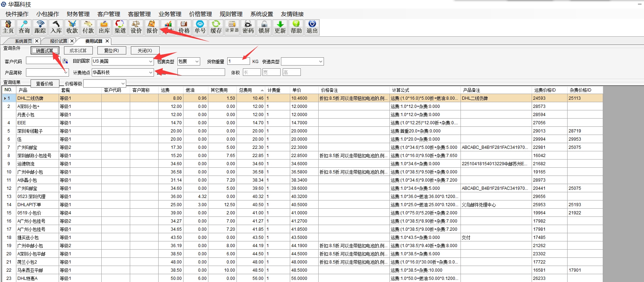Click the 更新 green arrow update icon

[x=280, y=27]
